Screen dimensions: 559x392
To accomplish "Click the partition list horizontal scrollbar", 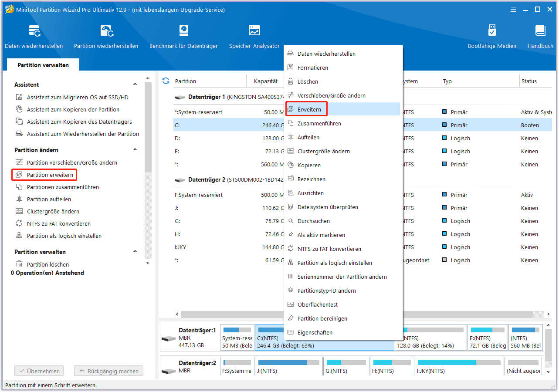I will pyautogui.click(x=357, y=314).
